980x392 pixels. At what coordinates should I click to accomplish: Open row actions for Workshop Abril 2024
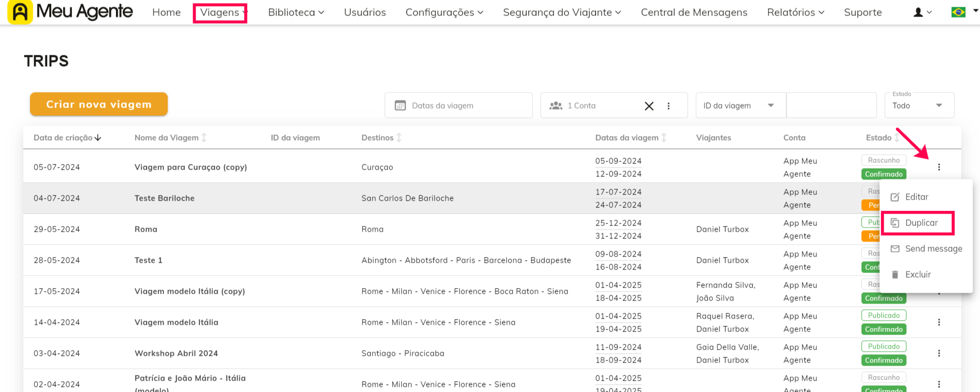coord(939,353)
